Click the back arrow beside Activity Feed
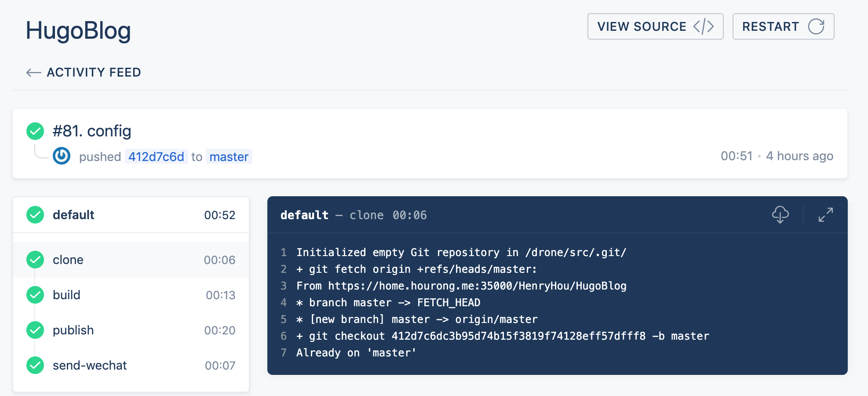The image size is (868, 396). (33, 73)
